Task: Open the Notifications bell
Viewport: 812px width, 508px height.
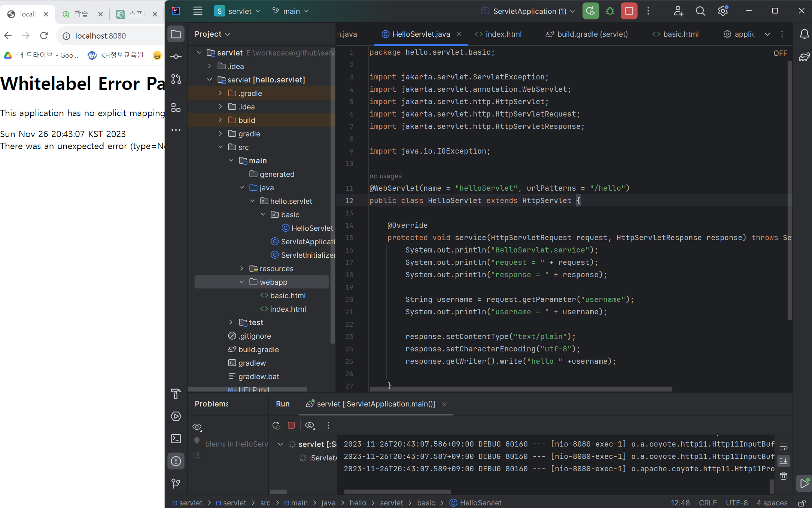Action: (804, 34)
